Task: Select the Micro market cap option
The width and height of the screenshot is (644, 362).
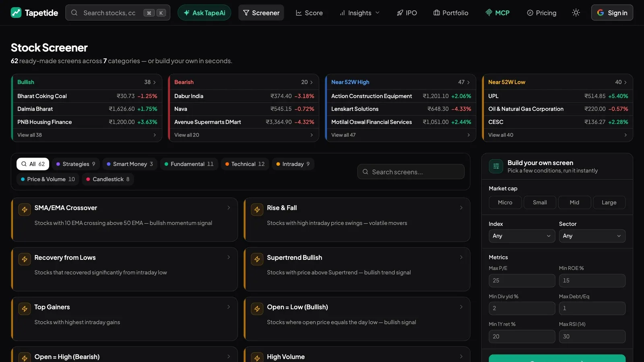Action: (x=505, y=202)
